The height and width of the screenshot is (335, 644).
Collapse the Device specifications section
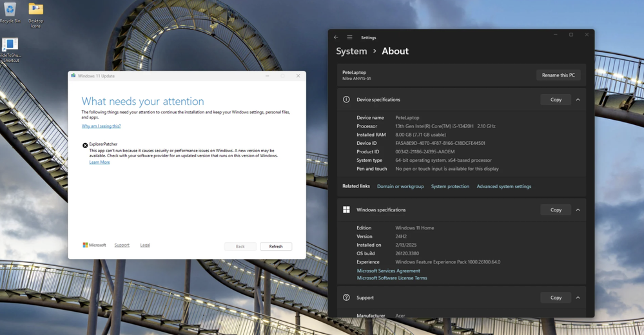pos(578,100)
